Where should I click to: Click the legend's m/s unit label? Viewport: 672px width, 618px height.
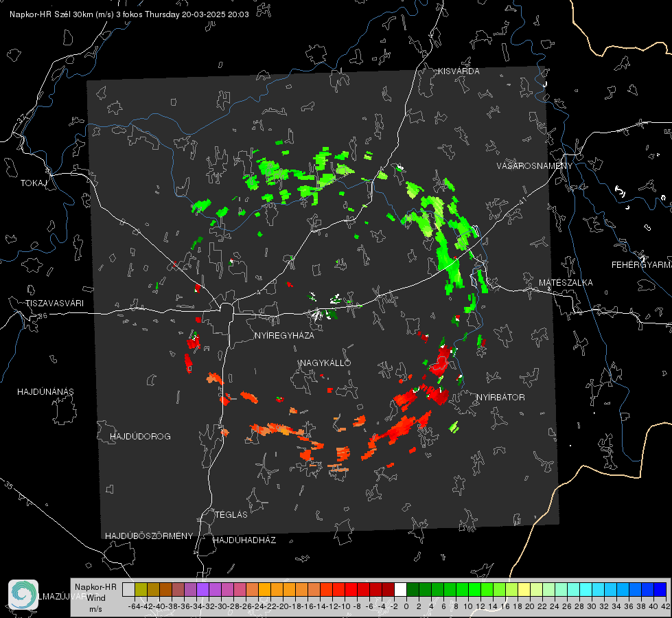pos(95,609)
